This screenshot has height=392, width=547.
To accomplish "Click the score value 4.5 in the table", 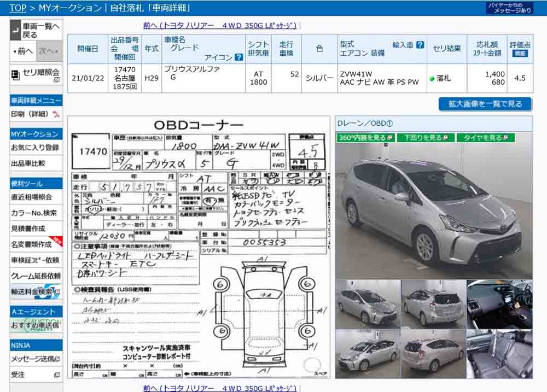I will click(520, 78).
